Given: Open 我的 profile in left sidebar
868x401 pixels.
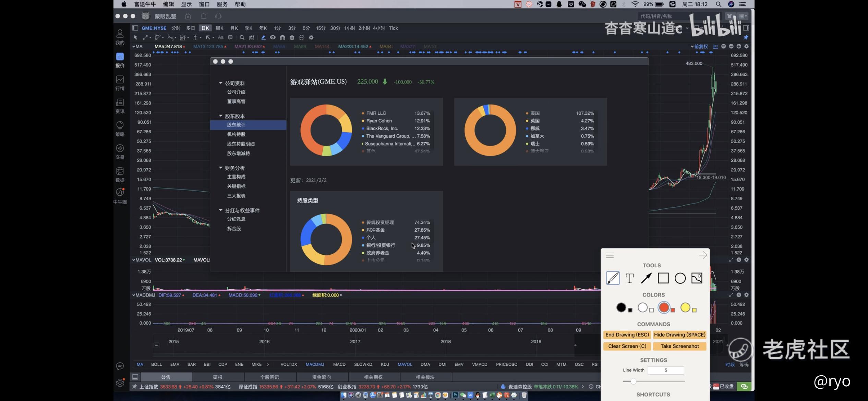Looking at the screenshot, I should pos(120,37).
